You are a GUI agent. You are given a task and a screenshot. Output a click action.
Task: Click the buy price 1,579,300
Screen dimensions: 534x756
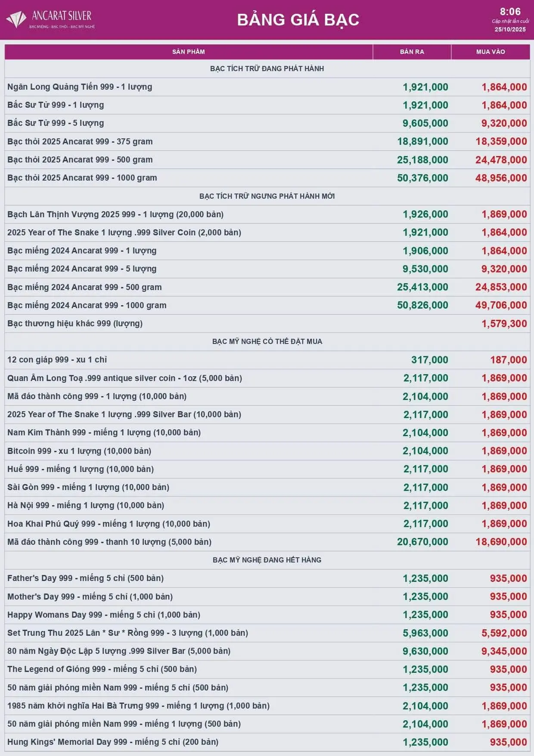point(504,324)
